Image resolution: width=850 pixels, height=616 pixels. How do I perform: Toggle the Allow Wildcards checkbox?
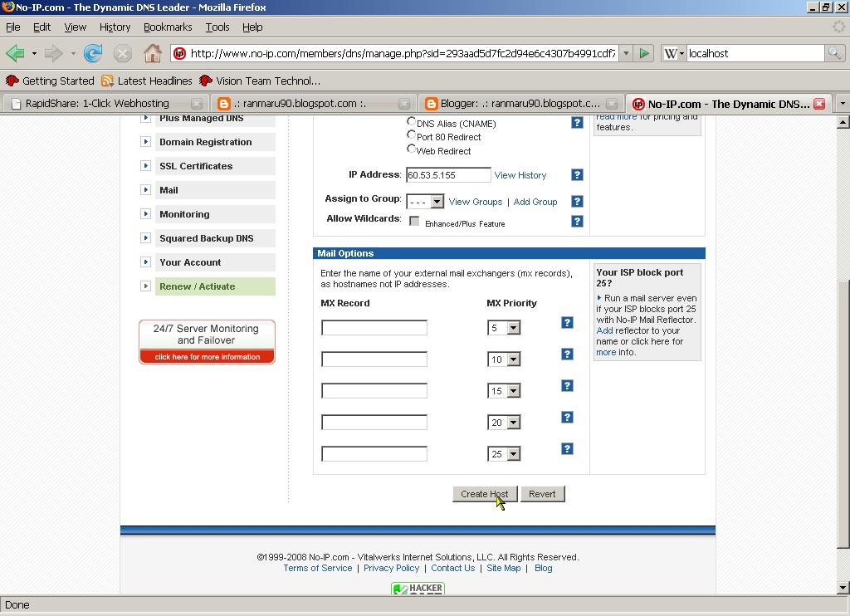pyautogui.click(x=414, y=221)
